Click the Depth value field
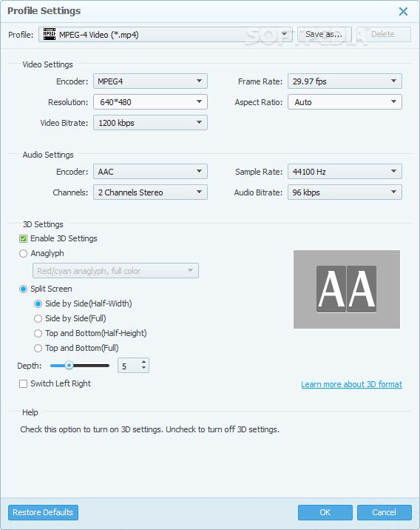The image size is (420, 530). [129, 366]
